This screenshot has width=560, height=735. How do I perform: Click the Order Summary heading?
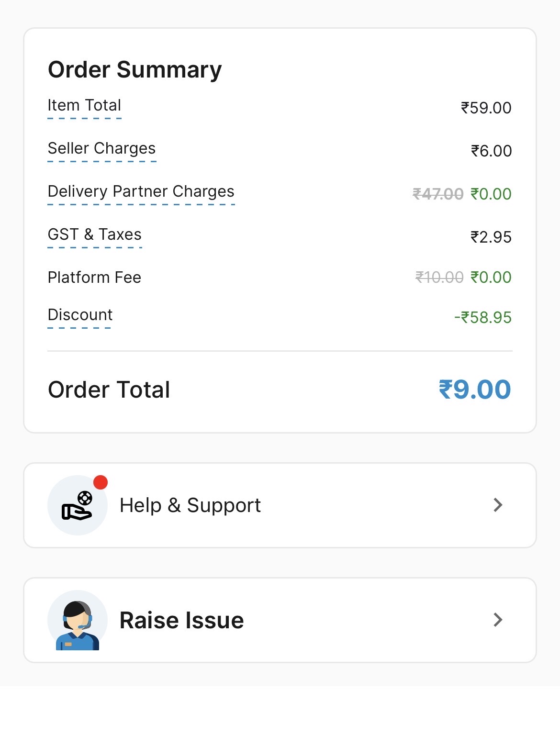tap(135, 70)
